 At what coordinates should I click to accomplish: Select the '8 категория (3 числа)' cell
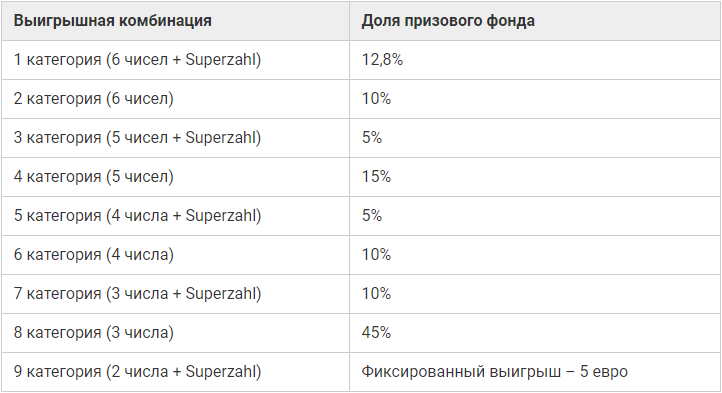(175, 333)
